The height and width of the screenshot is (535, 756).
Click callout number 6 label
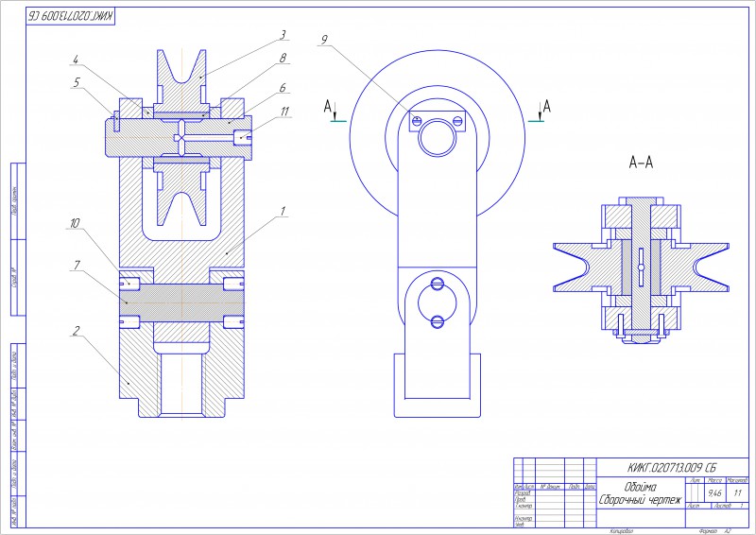[x=283, y=88]
